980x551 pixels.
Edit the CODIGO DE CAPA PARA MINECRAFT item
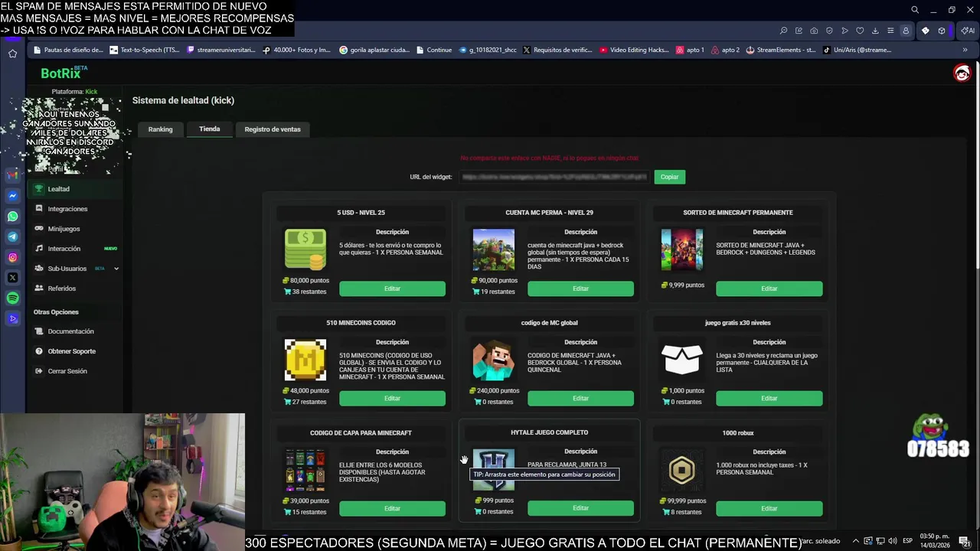(x=392, y=508)
